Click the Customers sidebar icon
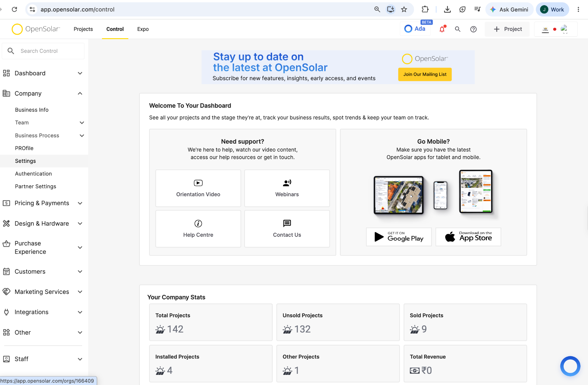Viewport: 588px width, 385px height. (x=6, y=272)
